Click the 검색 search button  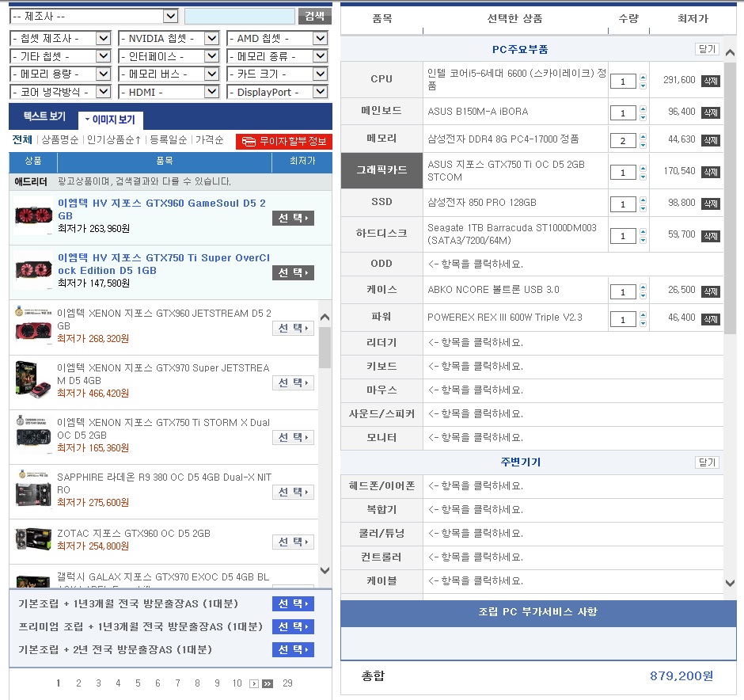coord(313,16)
